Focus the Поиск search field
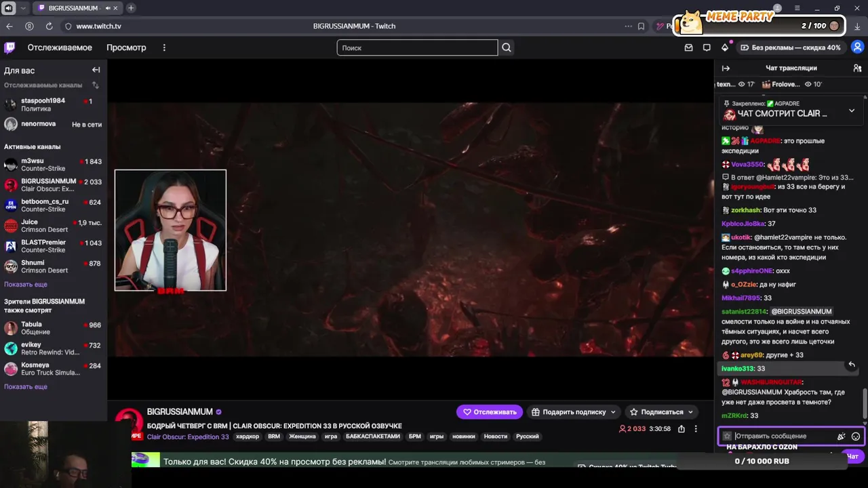 click(417, 47)
